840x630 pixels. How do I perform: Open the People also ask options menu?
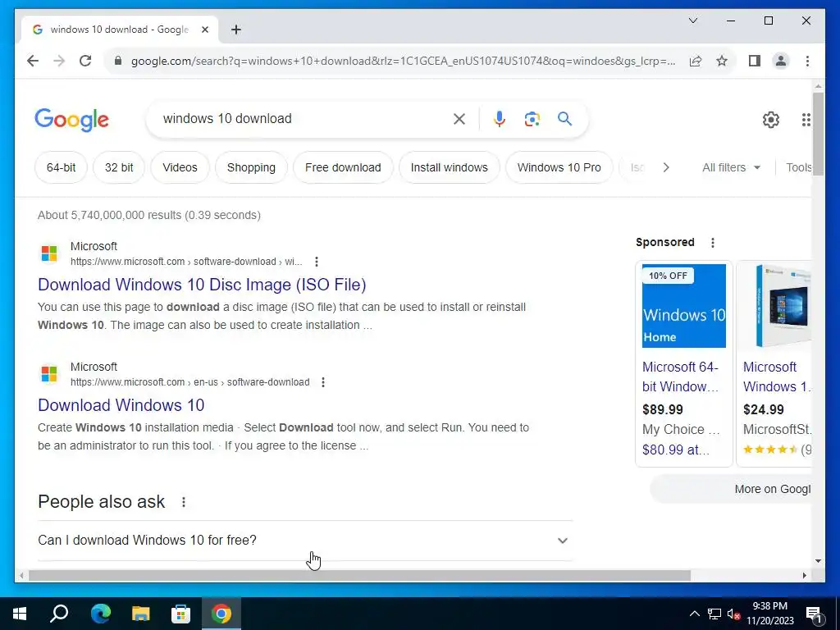pos(184,502)
